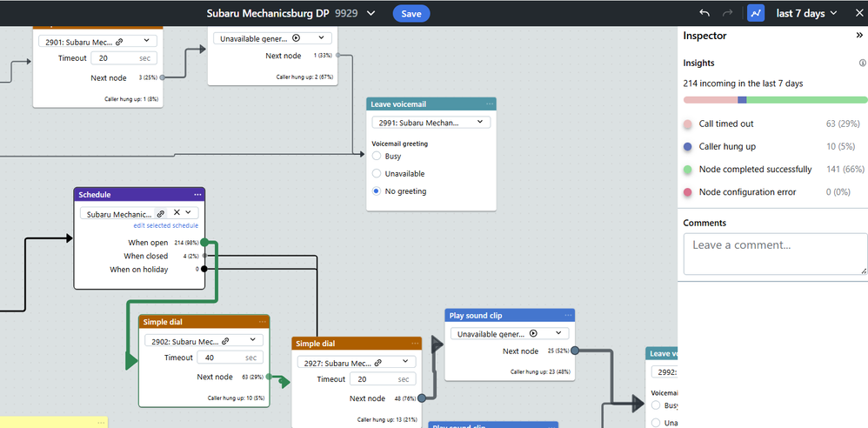
Task: Open the last 7 days range dropdown
Action: pos(806,13)
